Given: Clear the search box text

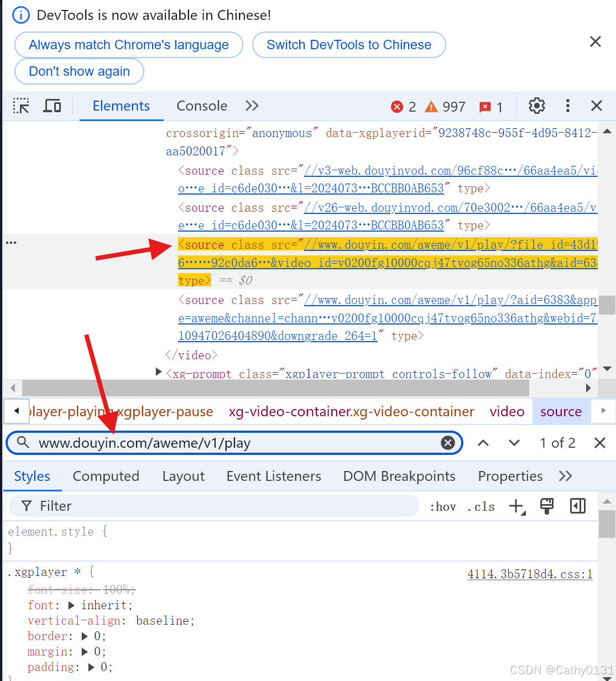Looking at the screenshot, I should pos(448,443).
